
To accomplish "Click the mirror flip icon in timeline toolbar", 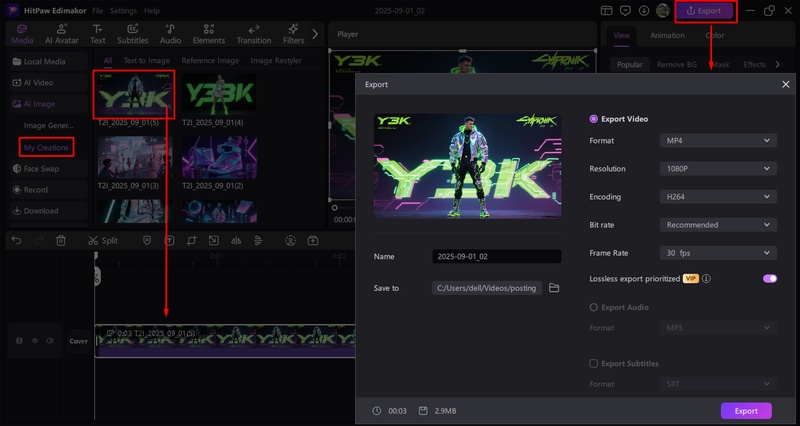I will (x=236, y=240).
